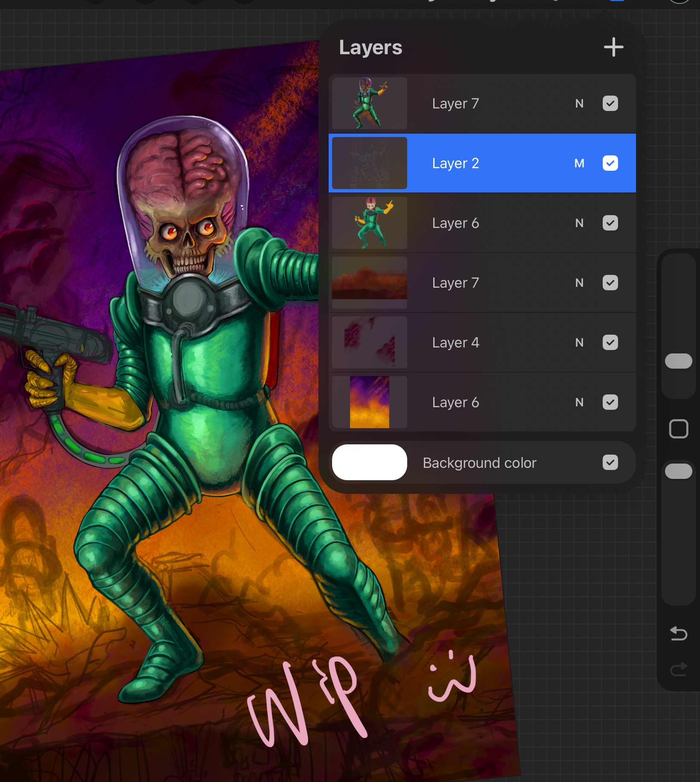The height and width of the screenshot is (782, 700).
Task: Hide the top Layer 7 with its checkbox
Action: tap(610, 103)
